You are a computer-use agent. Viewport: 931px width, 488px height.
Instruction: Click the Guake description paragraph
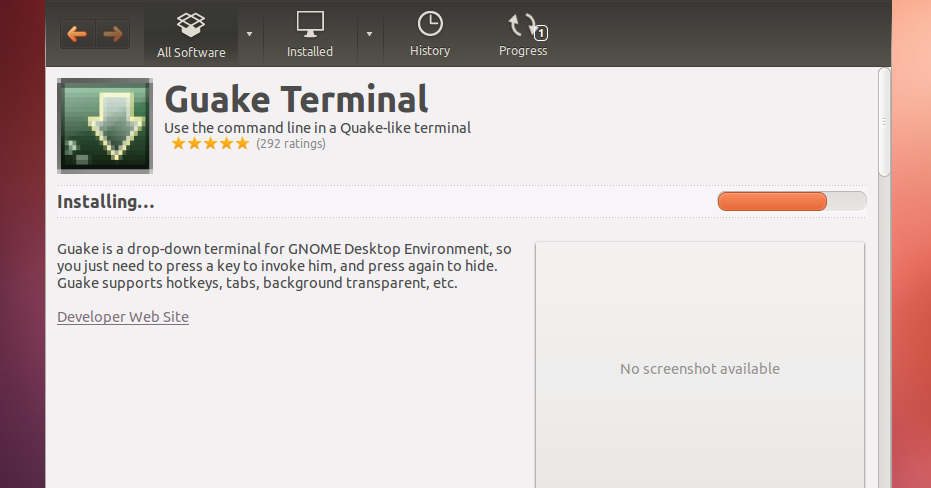point(284,266)
